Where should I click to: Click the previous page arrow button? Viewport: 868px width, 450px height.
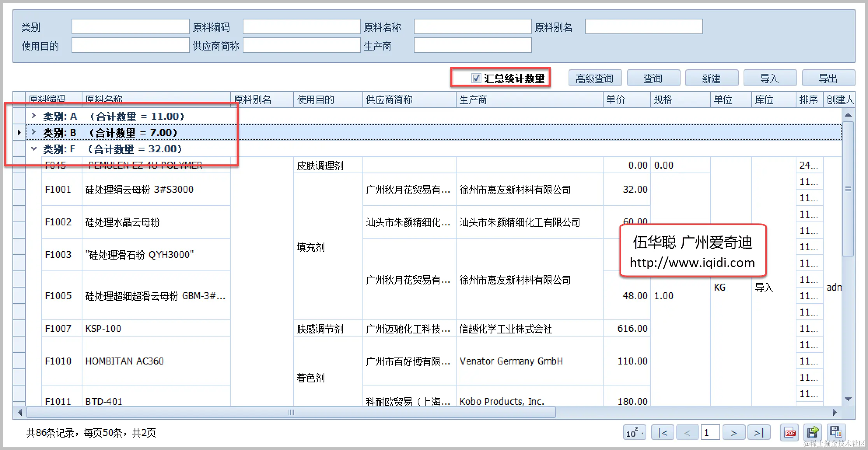(687, 433)
